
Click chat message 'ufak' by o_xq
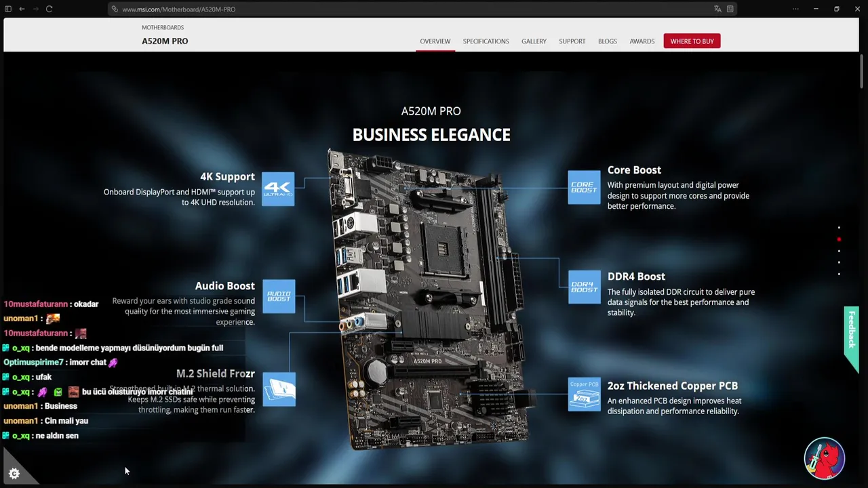click(x=43, y=377)
